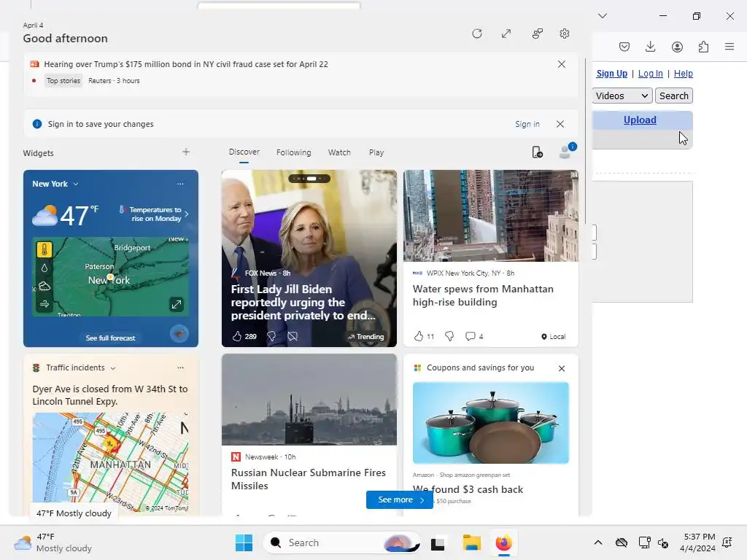Image resolution: width=747 pixels, height=560 pixels.
Task: Open the Videos dropdown in browser
Action: (x=622, y=96)
